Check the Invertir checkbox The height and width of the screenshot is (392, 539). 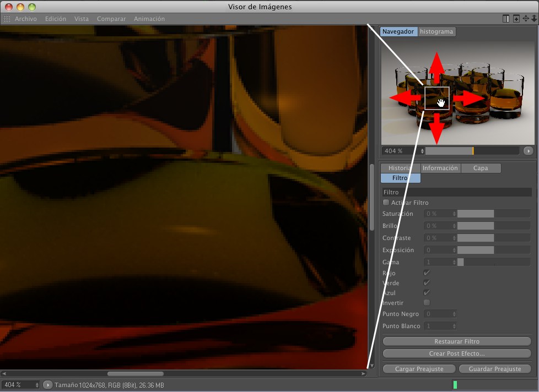(427, 303)
